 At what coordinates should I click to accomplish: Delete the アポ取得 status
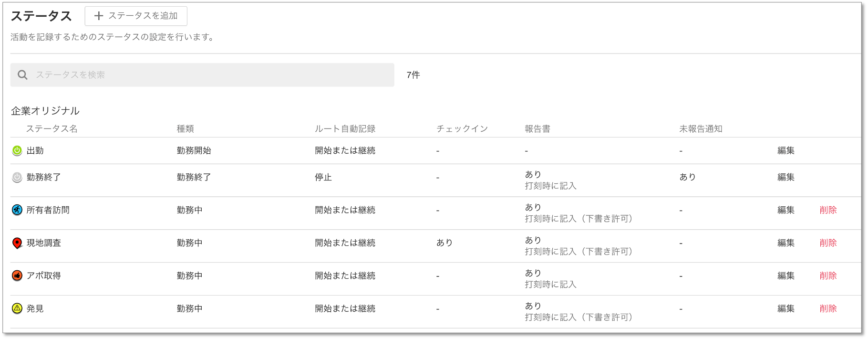click(x=828, y=276)
